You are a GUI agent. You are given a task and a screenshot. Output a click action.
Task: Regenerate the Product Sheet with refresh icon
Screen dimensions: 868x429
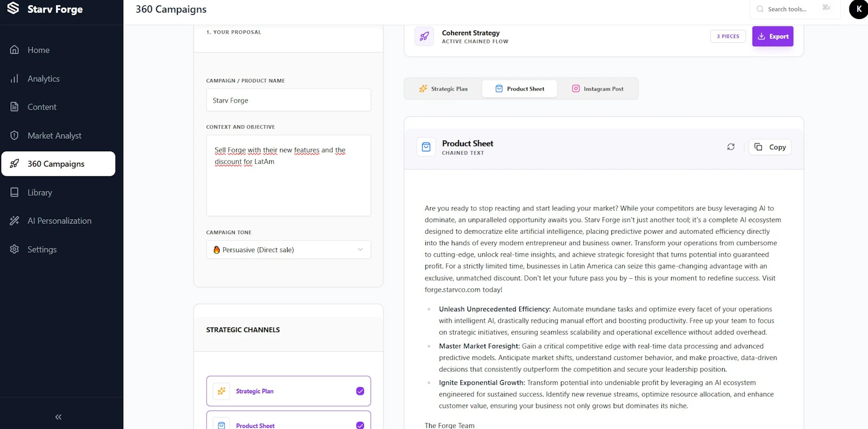coord(731,147)
